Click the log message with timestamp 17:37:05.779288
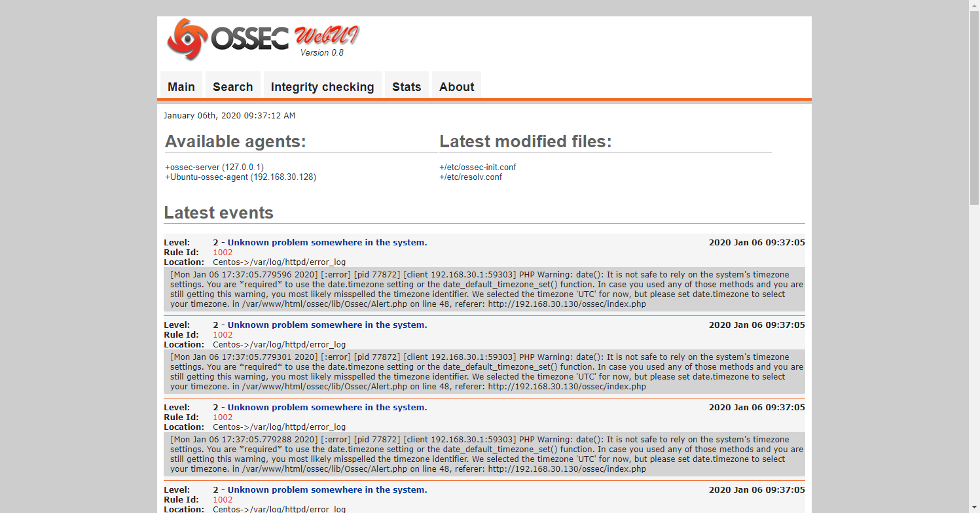This screenshot has height=513, width=980. [x=484, y=454]
